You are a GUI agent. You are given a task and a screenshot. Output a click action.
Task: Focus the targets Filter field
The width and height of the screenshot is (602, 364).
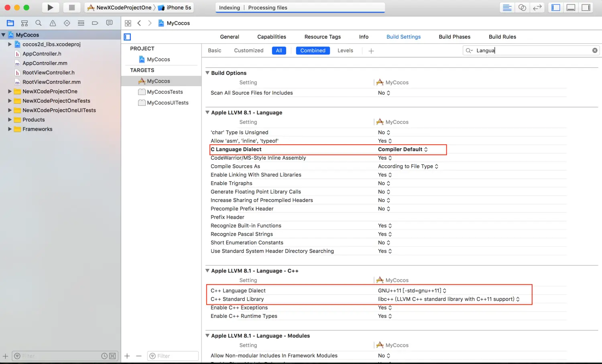click(173, 356)
